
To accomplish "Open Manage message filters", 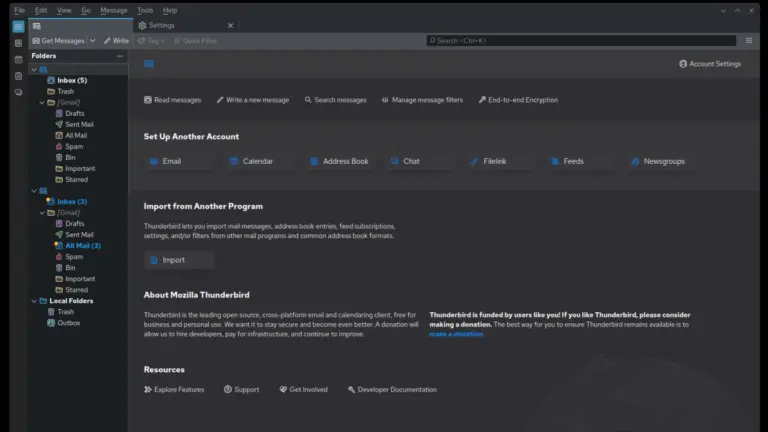I will click(422, 100).
